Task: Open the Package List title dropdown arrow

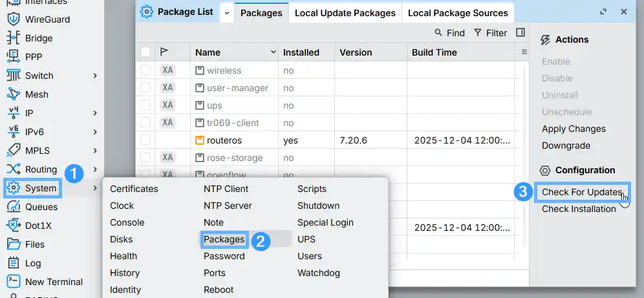Action: point(227,13)
